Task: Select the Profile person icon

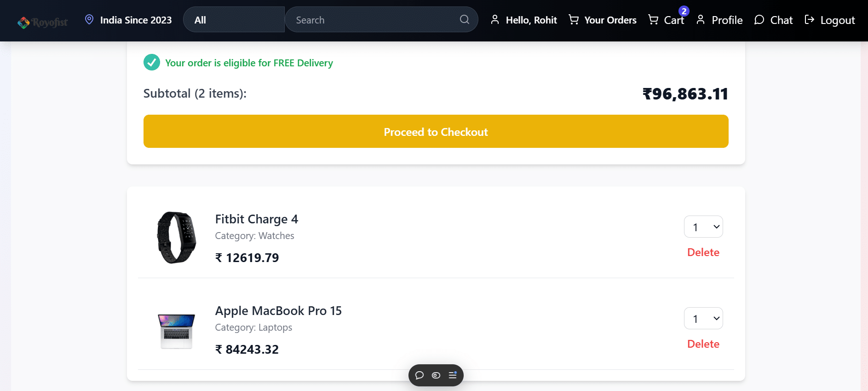Action: coord(701,19)
